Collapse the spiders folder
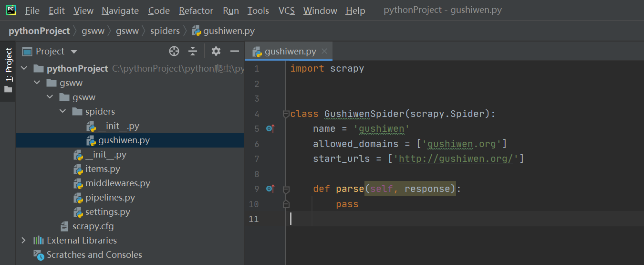This screenshot has height=265, width=644. click(62, 112)
